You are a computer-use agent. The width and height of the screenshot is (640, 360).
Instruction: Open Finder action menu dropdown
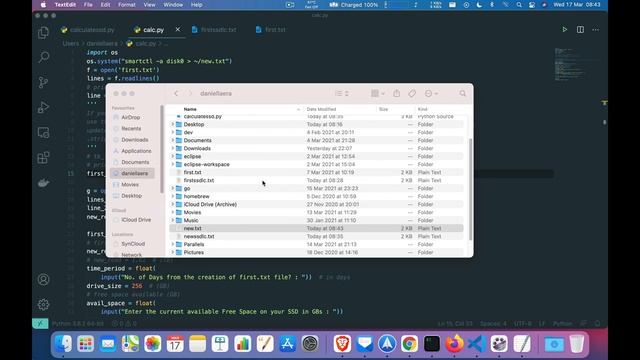431,93
